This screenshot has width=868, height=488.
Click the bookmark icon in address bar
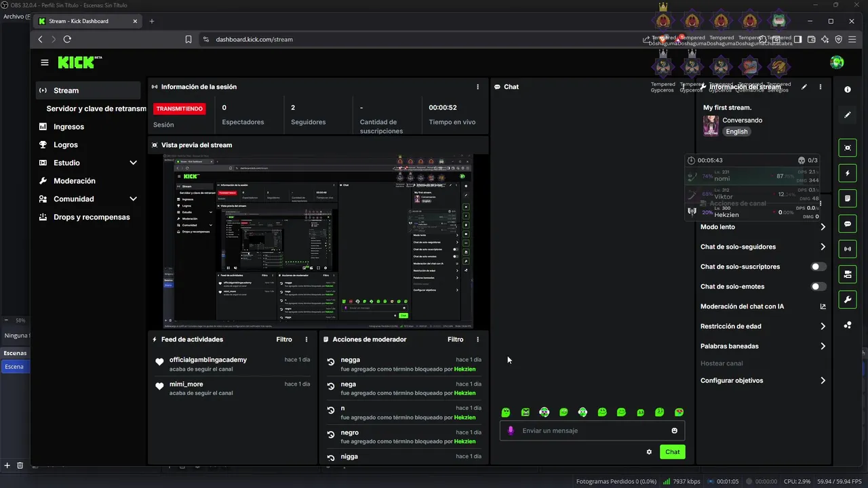click(189, 39)
